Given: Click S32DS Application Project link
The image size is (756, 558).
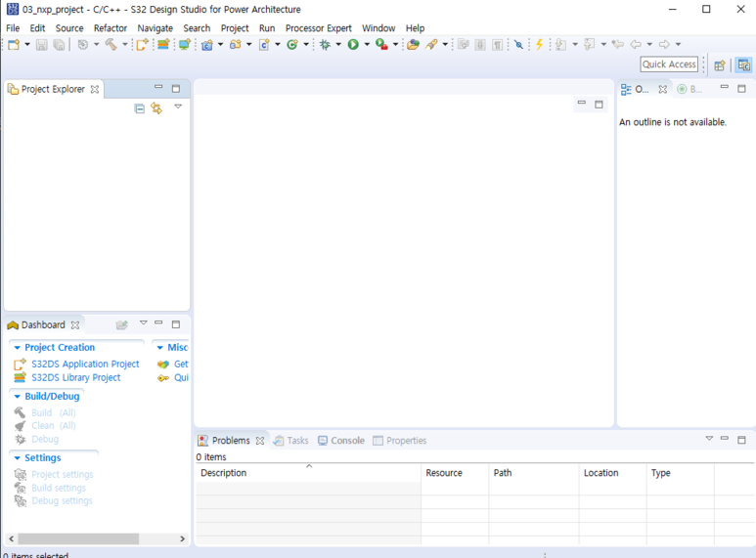Looking at the screenshot, I should tap(85, 365).
